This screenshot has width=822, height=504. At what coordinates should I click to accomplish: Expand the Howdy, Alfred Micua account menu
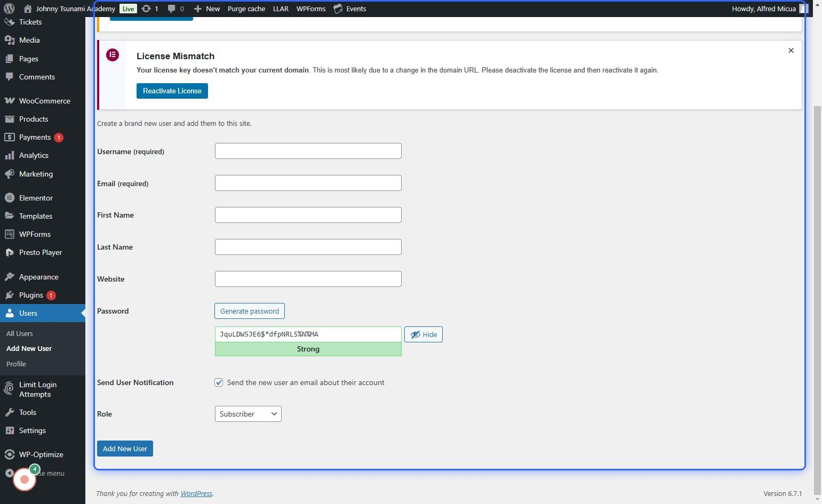coord(764,9)
